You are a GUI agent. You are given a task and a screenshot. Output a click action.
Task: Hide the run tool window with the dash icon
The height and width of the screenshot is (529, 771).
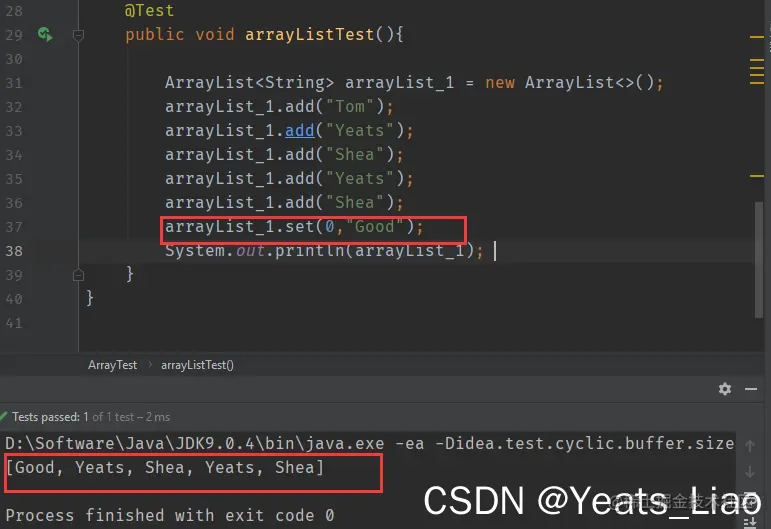pyautogui.click(x=751, y=389)
